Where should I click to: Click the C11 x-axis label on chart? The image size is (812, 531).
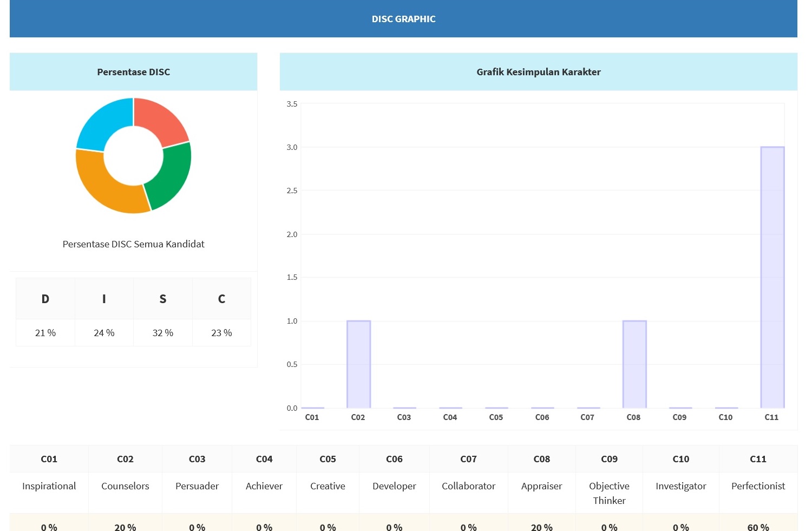pos(771,417)
